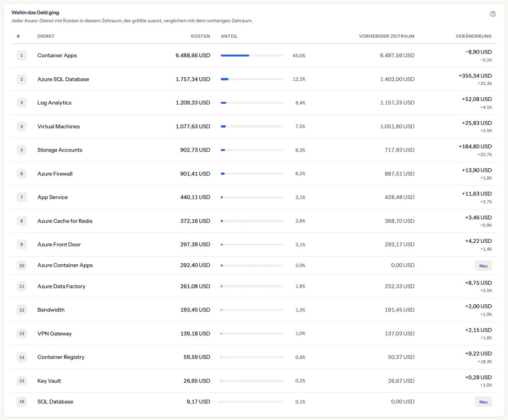Click the share percentage 8,4%

300,103
